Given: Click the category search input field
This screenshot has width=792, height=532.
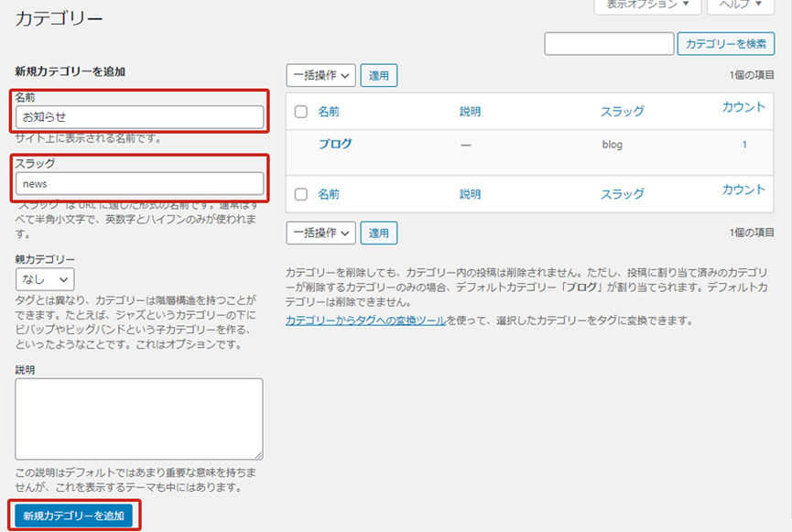Looking at the screenshot, I should pyautogui.click(x=609, y=43).
